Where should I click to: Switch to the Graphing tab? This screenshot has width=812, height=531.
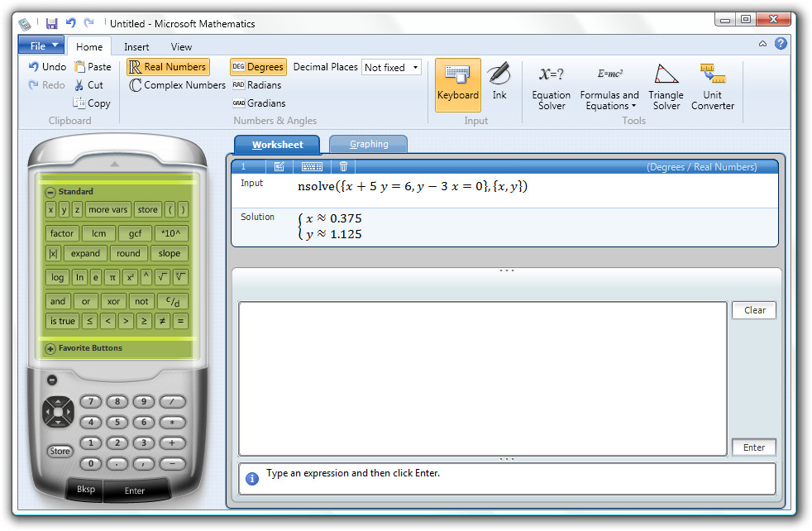tap(369, 144)
